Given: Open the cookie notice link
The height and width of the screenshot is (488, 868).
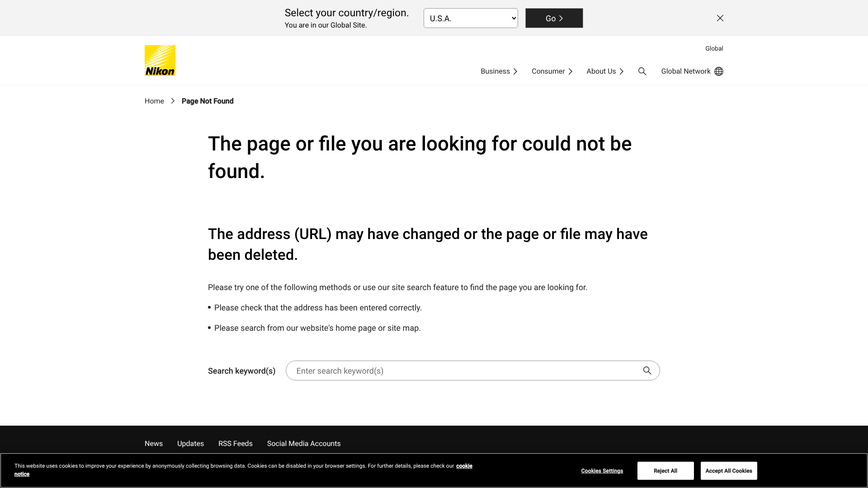Looking at the screenshot, I should coord(464,466).
